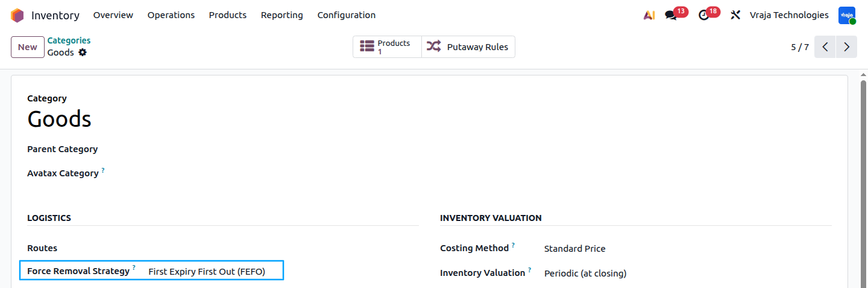Go to previous record arrow
The width and height of the screenshot is (868, 288).
click(x=825, y=47)
